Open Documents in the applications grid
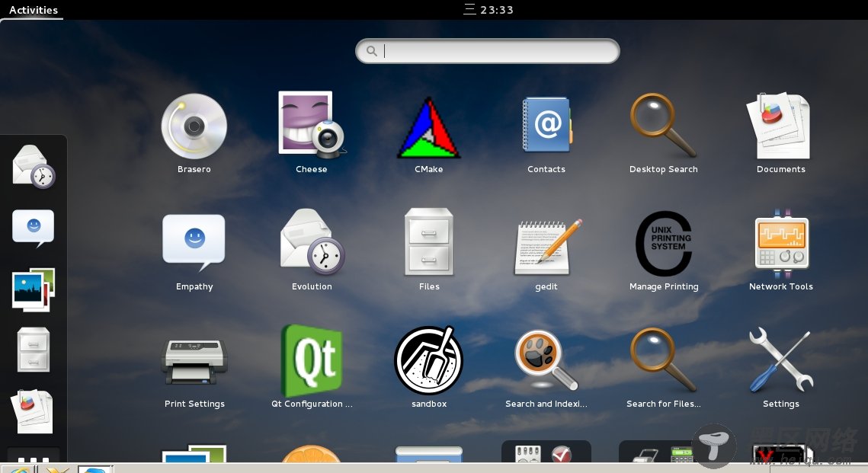The image size is (868, 473). tap(780, 126)
